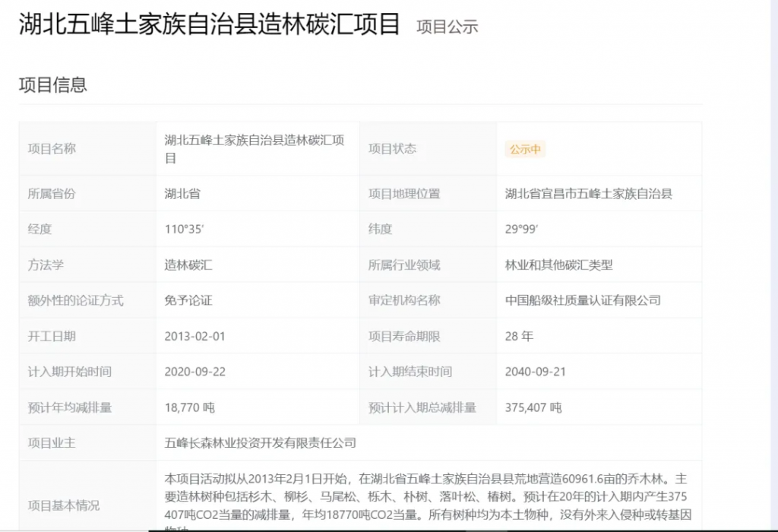This screenshot has height=532, width=778.
Task: Click the 造林碳汇 methodology value
Action: [188, 265]
